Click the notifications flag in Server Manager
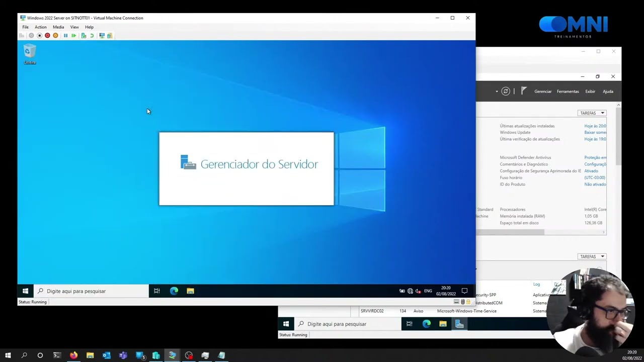The image size is (644, 362). click(x=524, y=91)
